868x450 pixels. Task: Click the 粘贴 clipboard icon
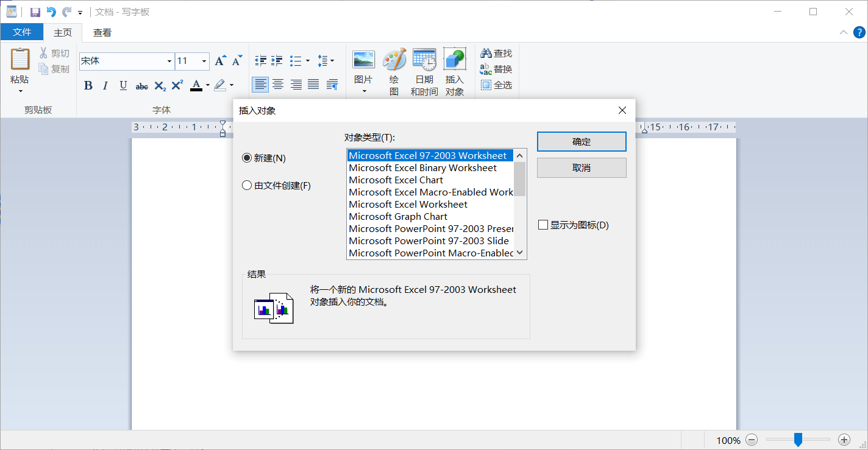tap(20, 60)
